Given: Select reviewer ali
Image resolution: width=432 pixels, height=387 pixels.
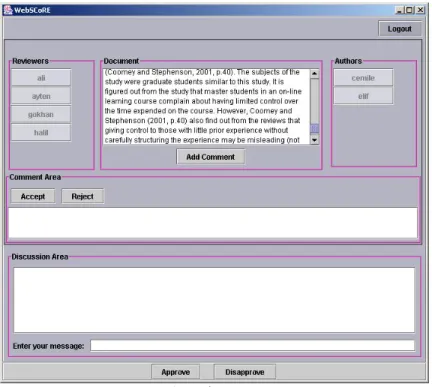Looking at the screenshot, I should tap(41, 78).
